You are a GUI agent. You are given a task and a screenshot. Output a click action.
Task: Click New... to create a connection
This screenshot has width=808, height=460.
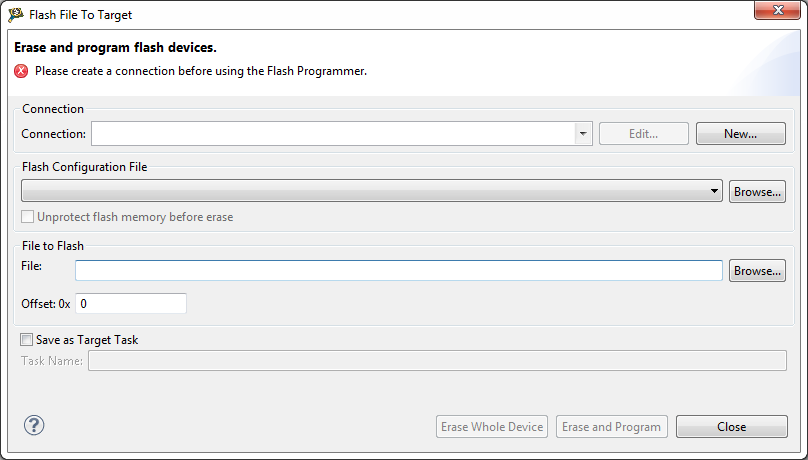pos(740,134)
